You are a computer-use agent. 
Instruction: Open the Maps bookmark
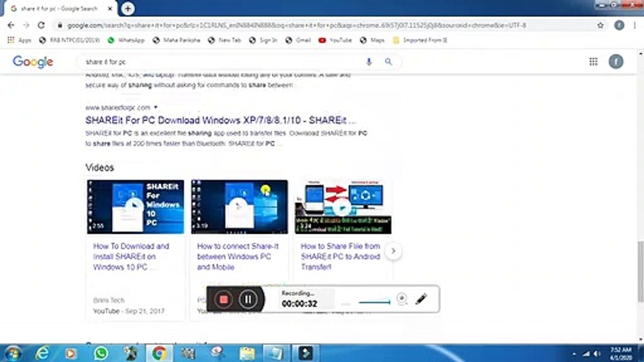372,40
